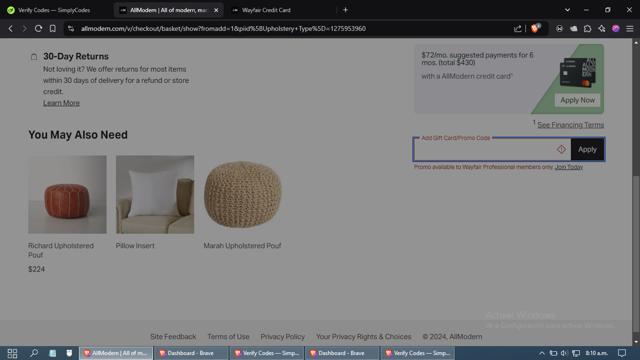
Task: Open See Financing Terms link
Action: tap(570, 125)
